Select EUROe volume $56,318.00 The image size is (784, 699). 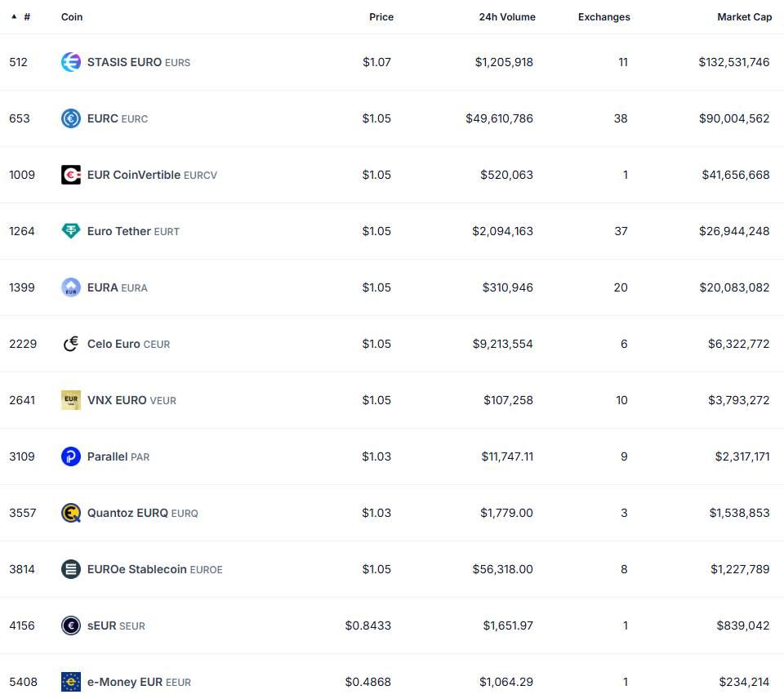click(502, 569)
